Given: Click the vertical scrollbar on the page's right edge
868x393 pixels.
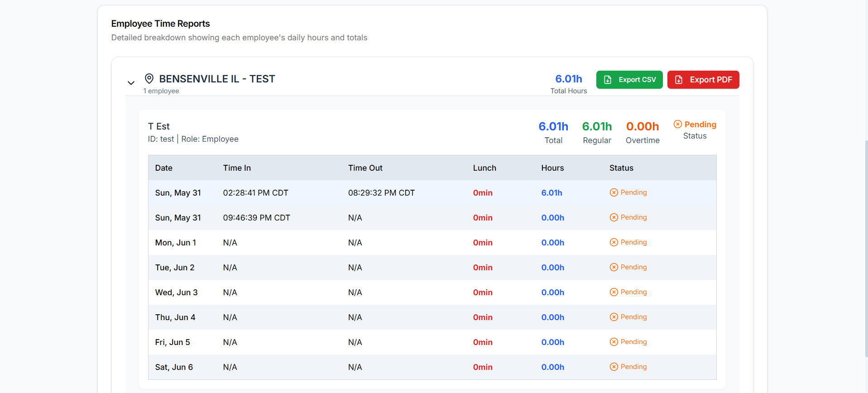Looking at the screenshot, I should pos(866,249).
